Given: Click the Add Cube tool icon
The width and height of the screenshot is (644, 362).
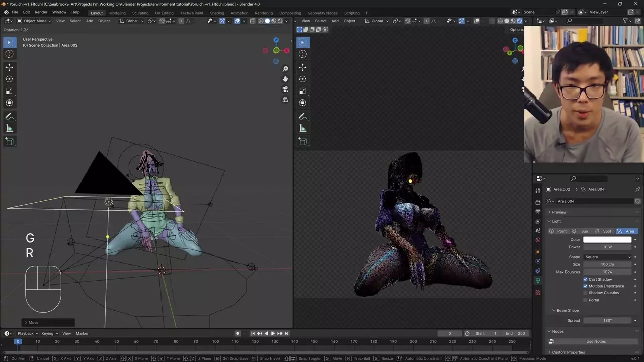Looking at the screenshot, I should coord(9,142).
